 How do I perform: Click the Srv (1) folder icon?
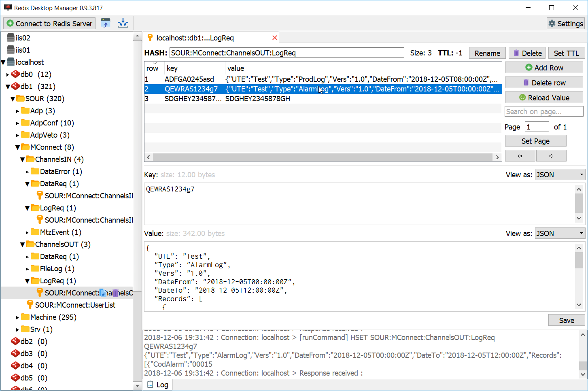coord(25,329)
